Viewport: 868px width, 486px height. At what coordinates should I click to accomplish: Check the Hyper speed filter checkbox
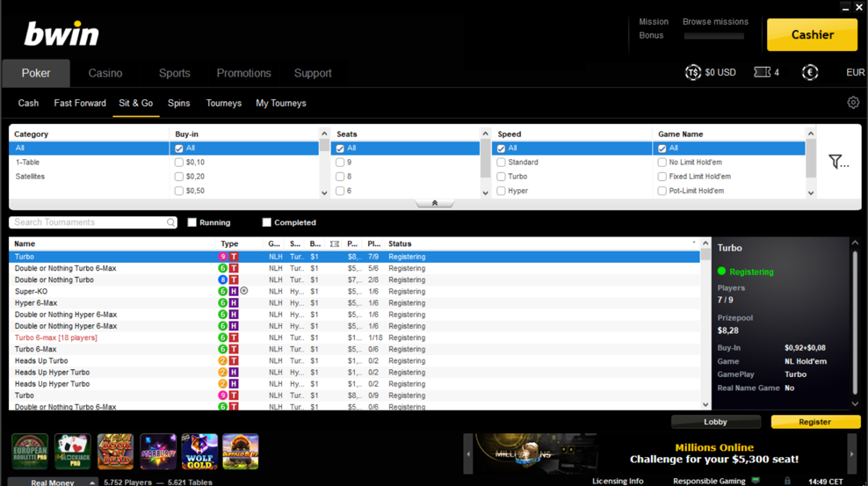tap(501, 191)
